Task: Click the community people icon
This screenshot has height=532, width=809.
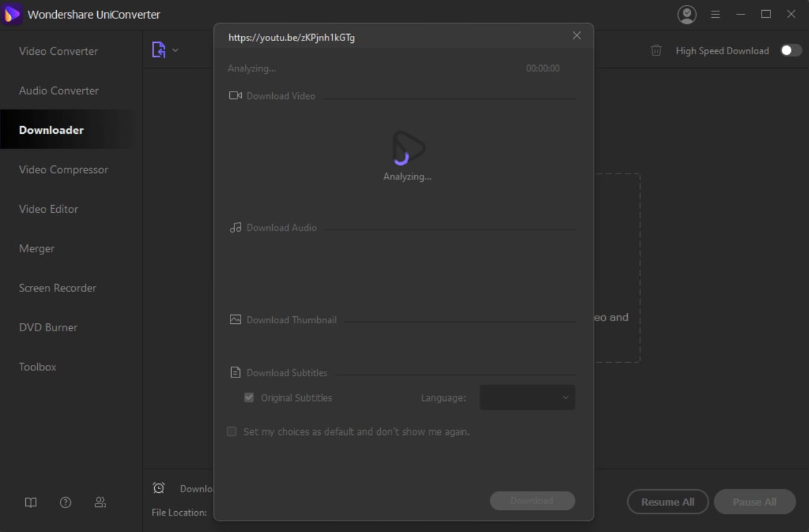Action: tap(100, 502)
